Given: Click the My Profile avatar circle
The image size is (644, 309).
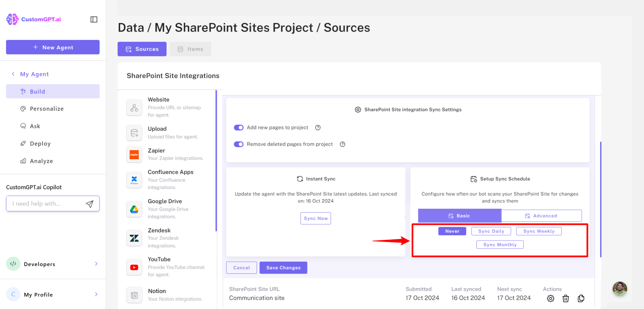Looking at the screenshot, I should click(x=13, y=294).
